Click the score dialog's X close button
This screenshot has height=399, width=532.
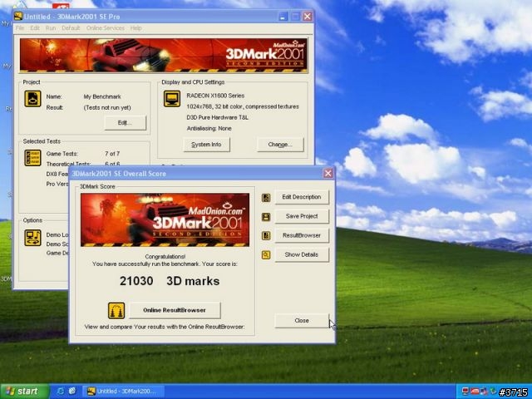pos(328,174)
